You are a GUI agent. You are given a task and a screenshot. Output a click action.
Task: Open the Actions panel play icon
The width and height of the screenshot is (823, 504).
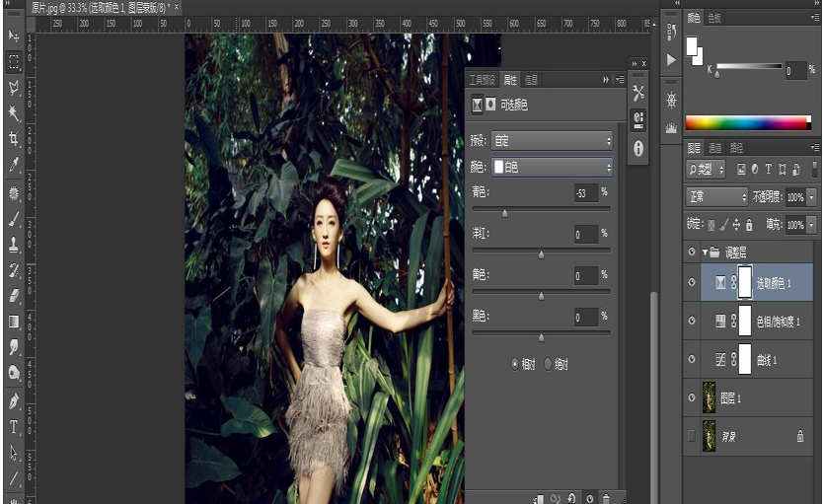point(671,60)
